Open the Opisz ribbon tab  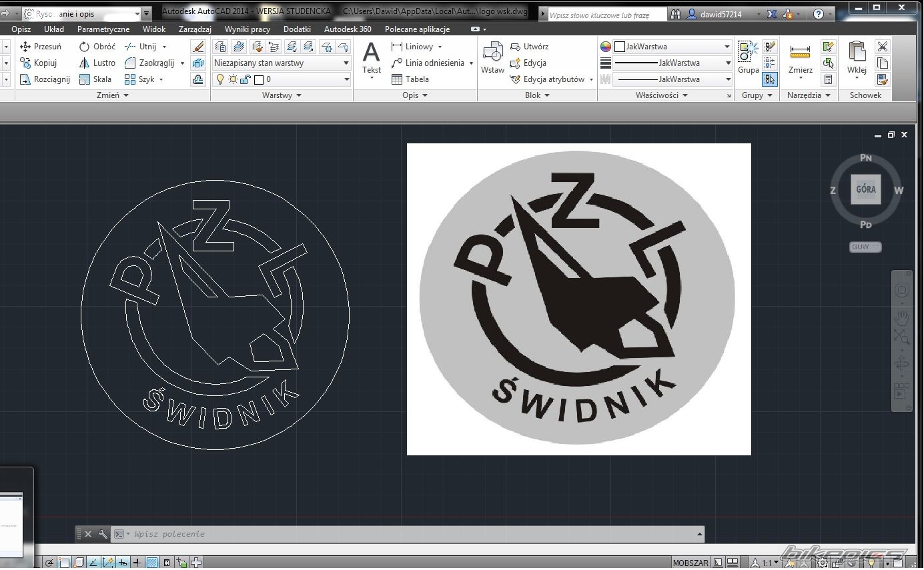(21, 29)
